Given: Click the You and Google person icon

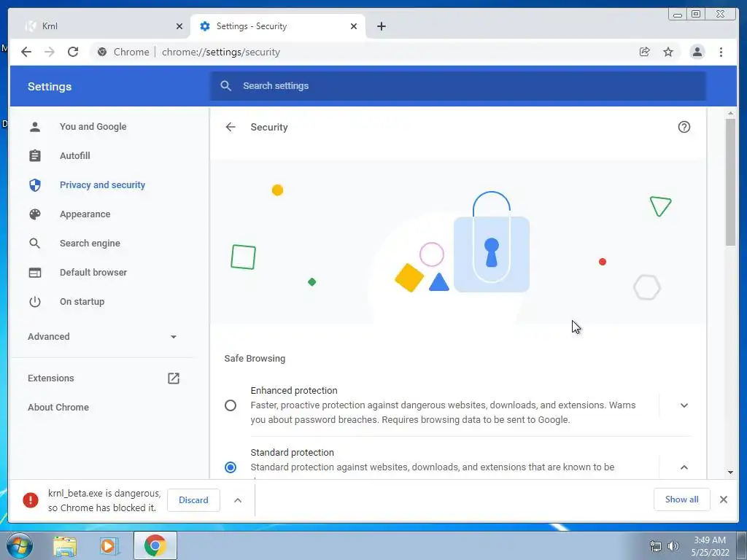Looking at the screenshot, I should (x=35, y=127).
